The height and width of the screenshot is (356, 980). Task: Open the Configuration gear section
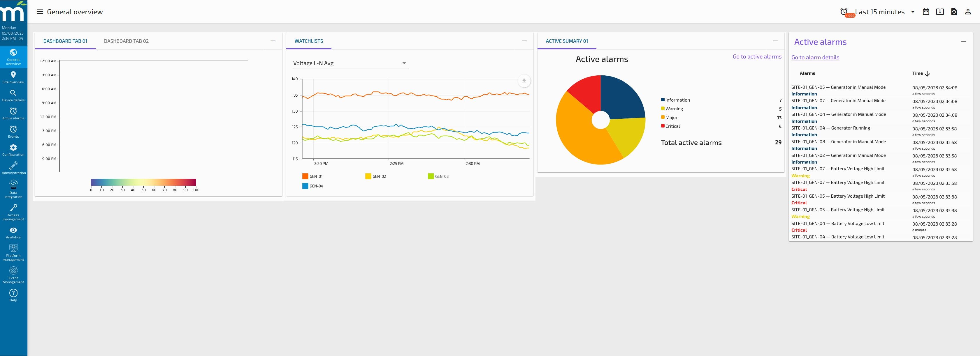click(x=13, y=150)
